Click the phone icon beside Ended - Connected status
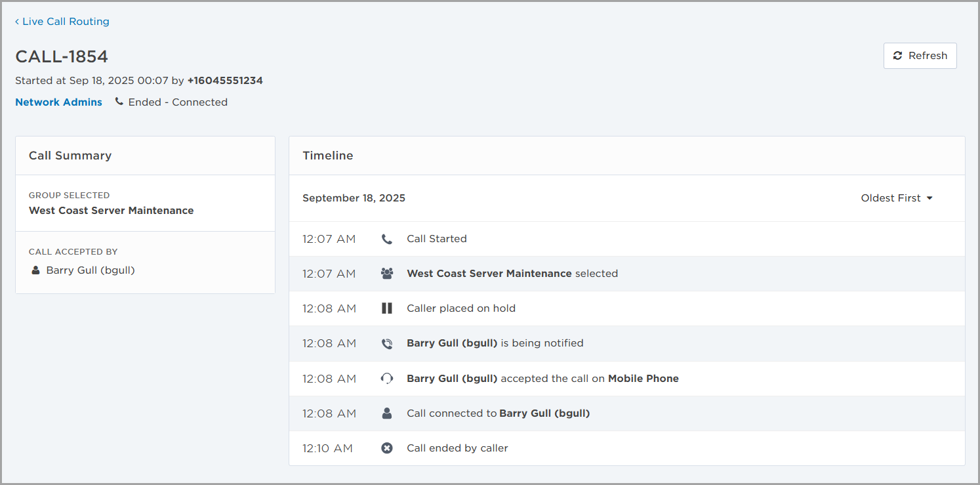The width and height of the screenshot is (980, 485). pos(119,102)
